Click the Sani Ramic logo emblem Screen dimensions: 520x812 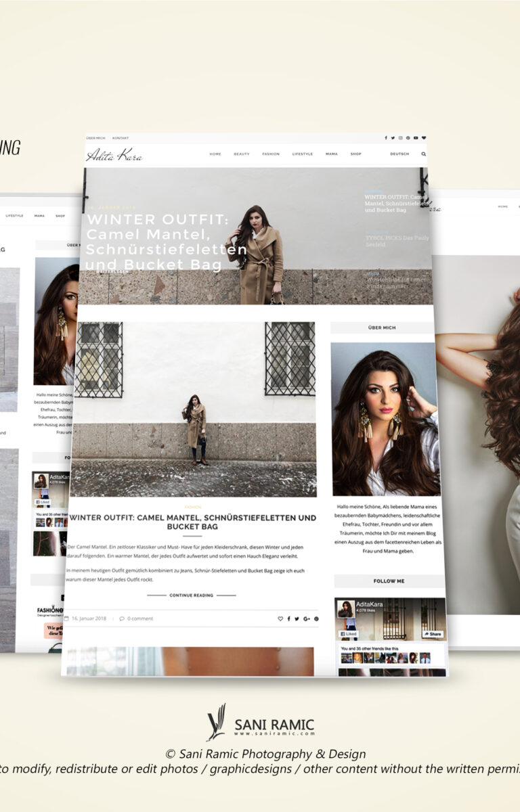pos(217,722)
